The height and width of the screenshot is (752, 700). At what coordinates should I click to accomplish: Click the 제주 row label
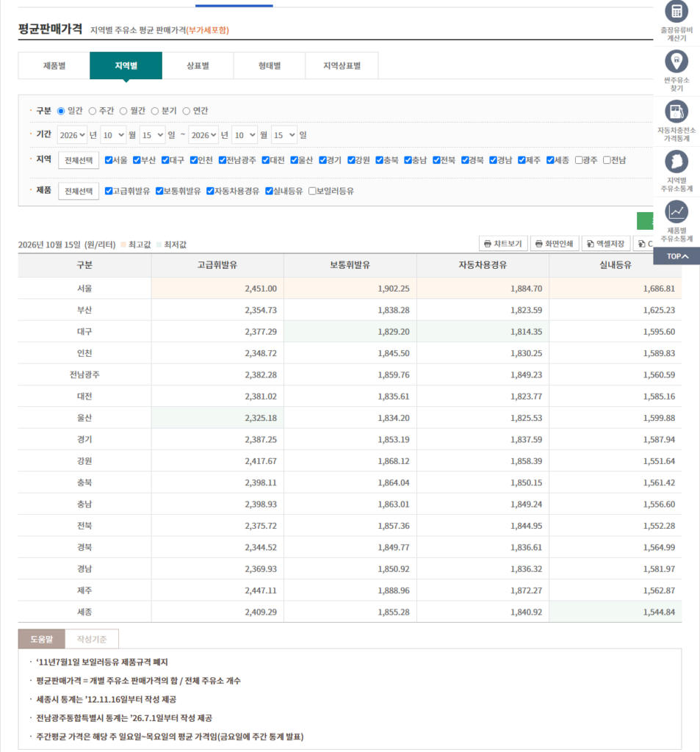[x=84, y=590]
